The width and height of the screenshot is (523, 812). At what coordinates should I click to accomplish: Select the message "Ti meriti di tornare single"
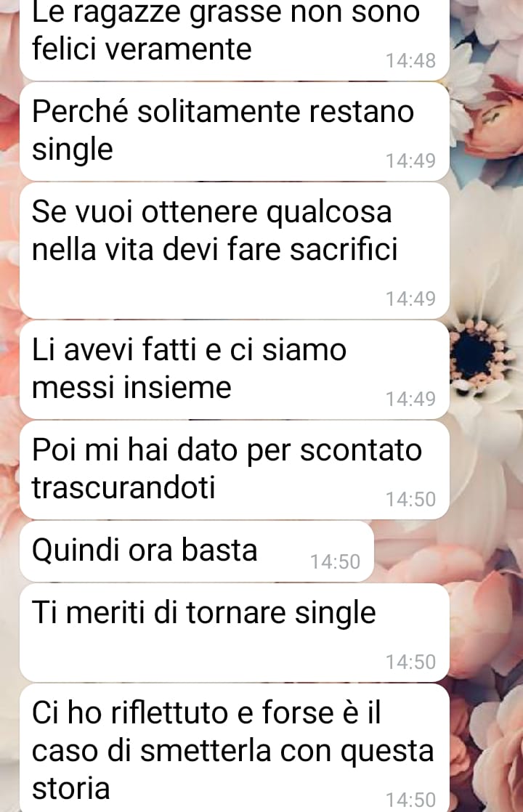[234, 633]
